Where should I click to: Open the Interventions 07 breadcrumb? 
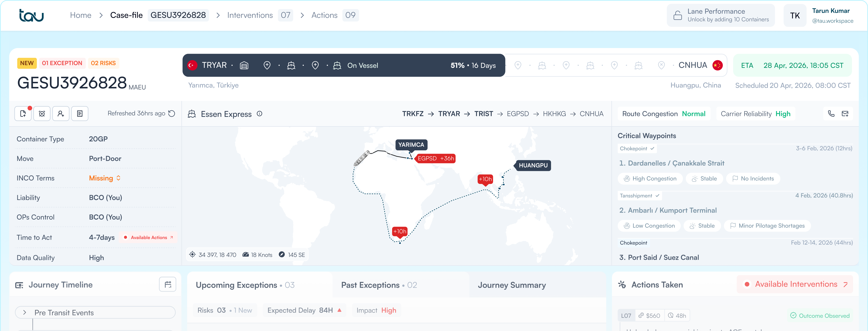(x=260, y=15)
